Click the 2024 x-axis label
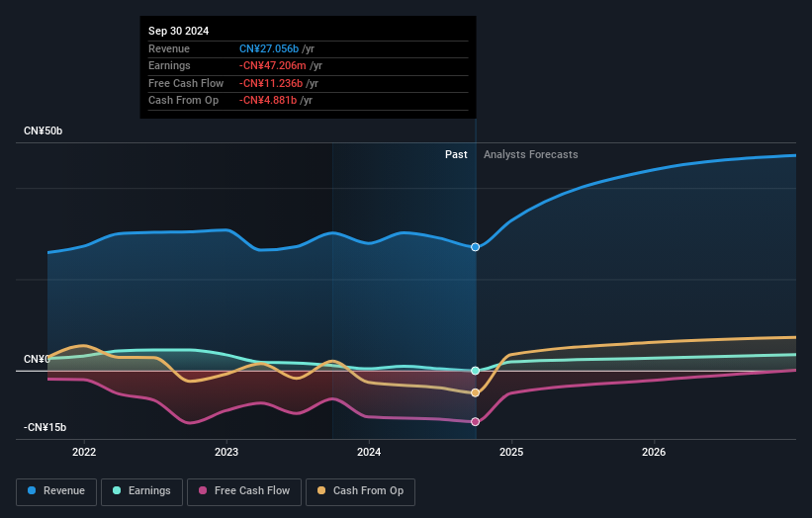 point(369,453)
